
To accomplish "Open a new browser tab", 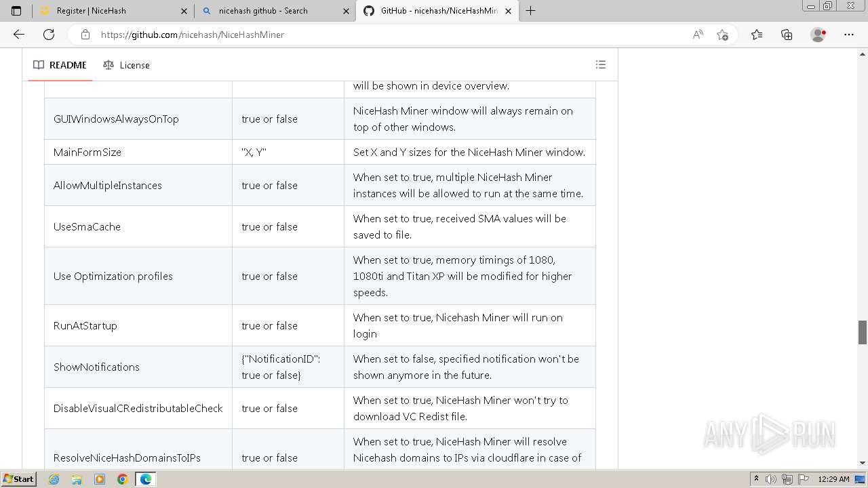I will pyautogui.click(x=530, y=11).
